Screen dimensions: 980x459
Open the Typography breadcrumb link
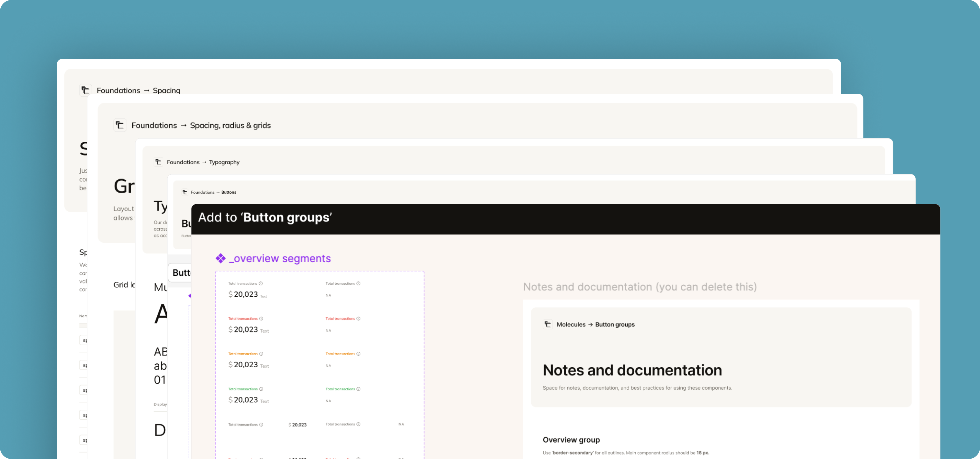tap(224, 162)
